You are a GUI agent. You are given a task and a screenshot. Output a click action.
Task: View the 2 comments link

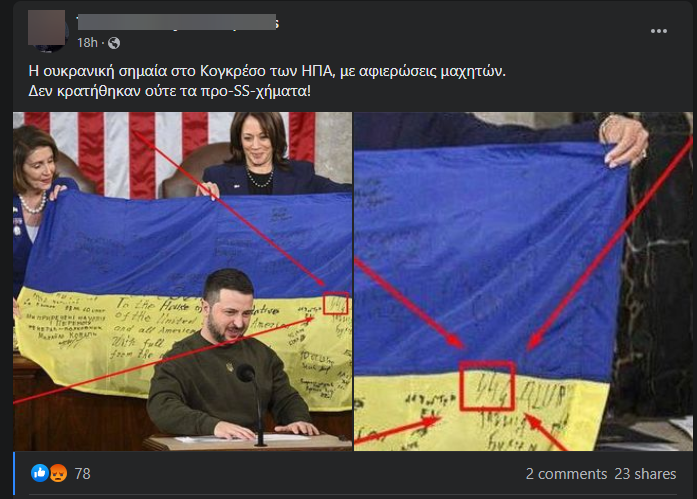pos(566,474)
